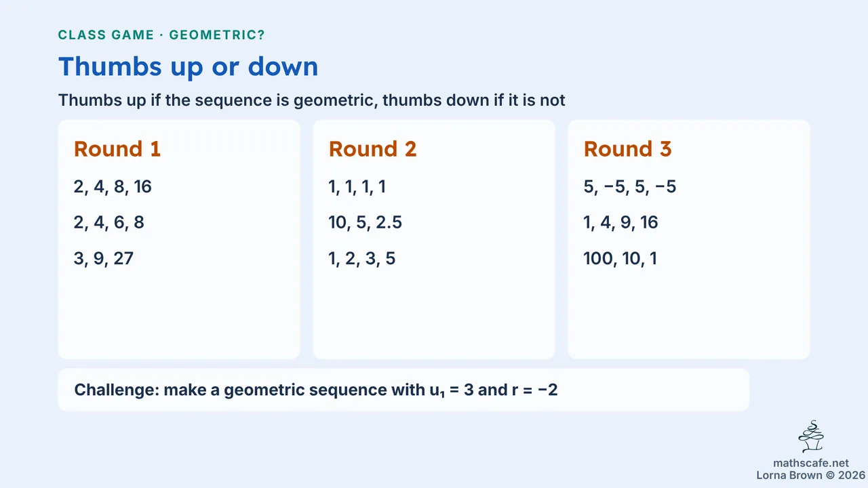Click the sequence 100, 10, 1
Image resolution: width=868 pixels, height=488 pixels.
[x=620, y=258]
